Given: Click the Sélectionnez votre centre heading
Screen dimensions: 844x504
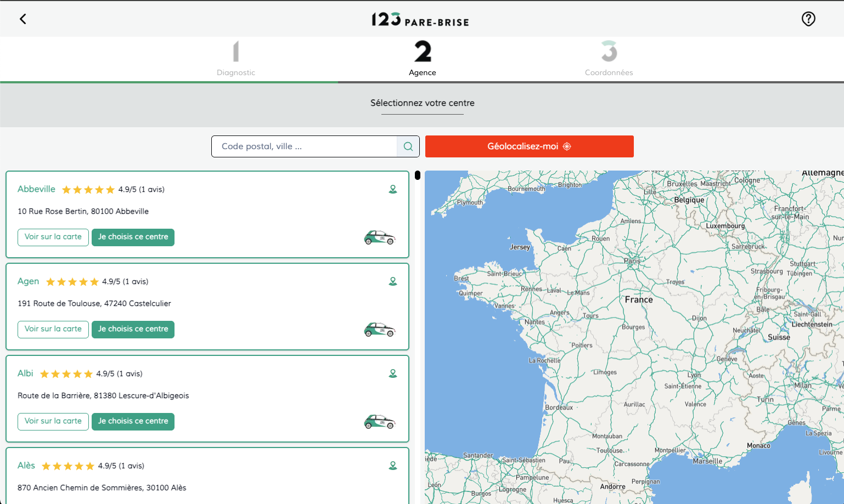Looking at the screenshot, I should [423, 103].
